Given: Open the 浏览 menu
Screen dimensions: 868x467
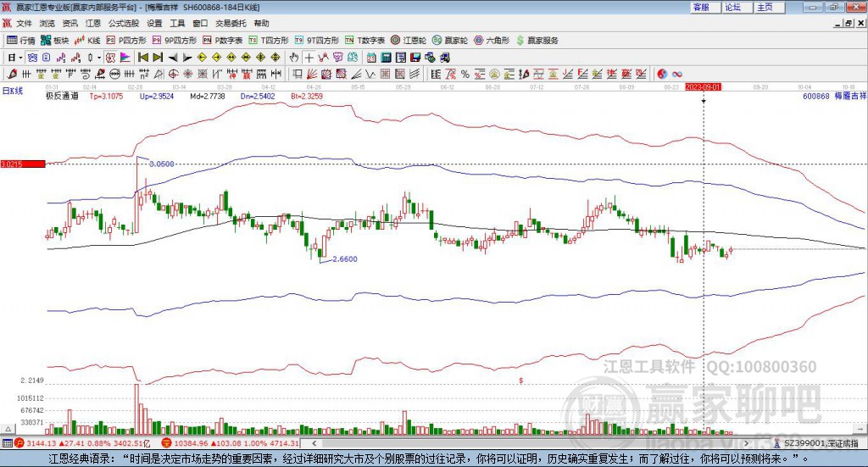Looking at the screenshot, I should (x=47, y=23).
